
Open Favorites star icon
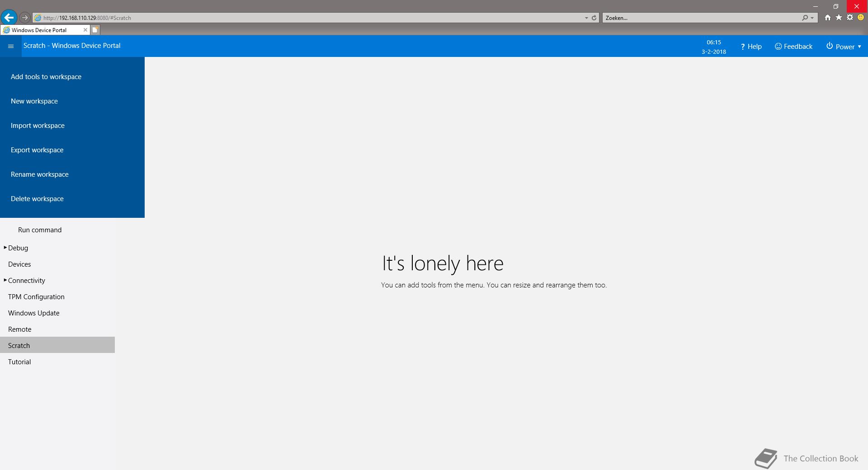[x=839, y=18]
